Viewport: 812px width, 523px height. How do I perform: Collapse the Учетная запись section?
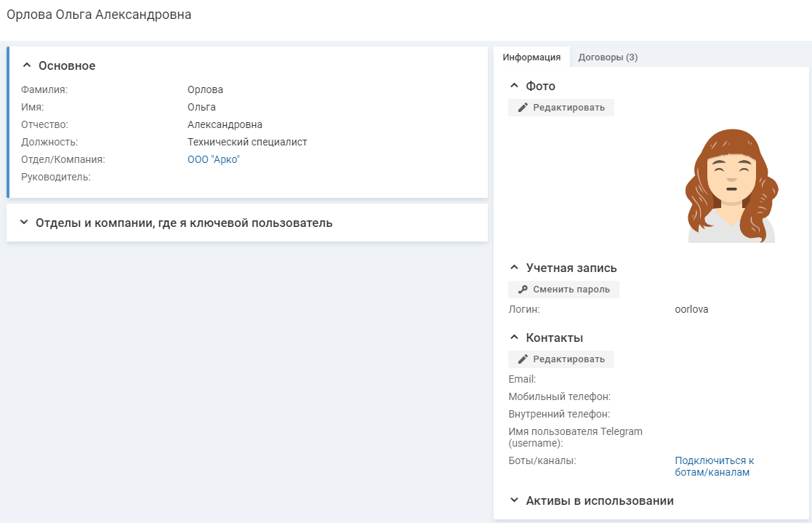(515, 268)
